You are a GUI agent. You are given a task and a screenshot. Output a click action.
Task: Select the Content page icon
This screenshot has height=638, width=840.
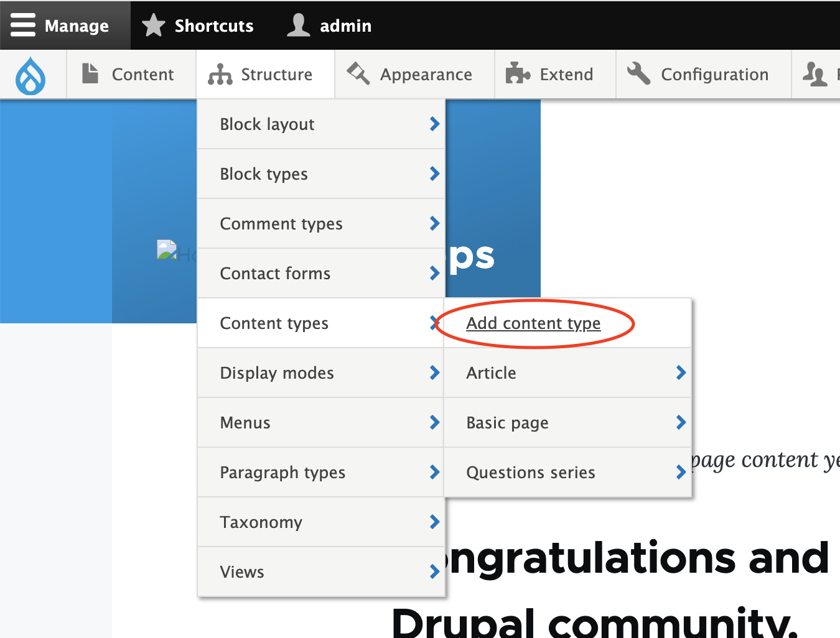point(90,73)
